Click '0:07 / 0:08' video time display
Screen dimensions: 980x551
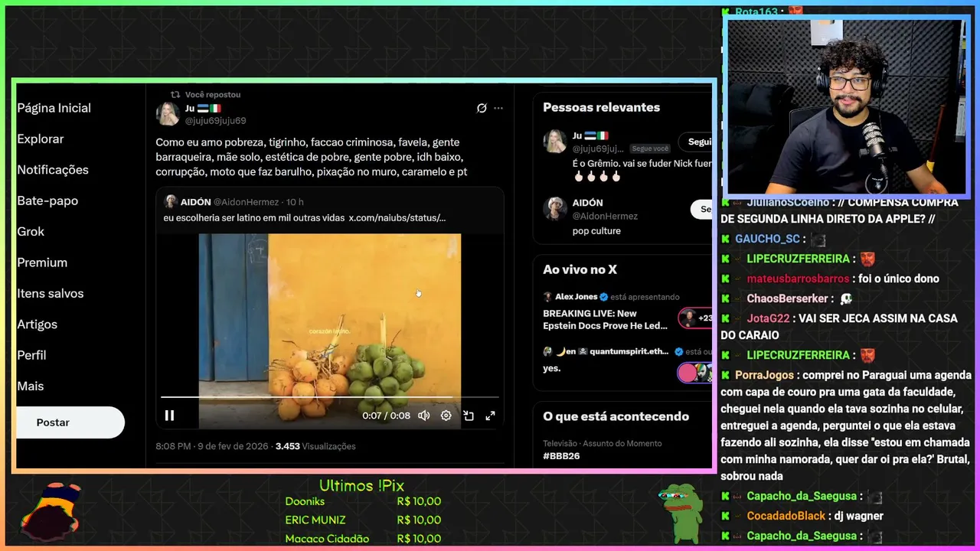tap(386, 416)
